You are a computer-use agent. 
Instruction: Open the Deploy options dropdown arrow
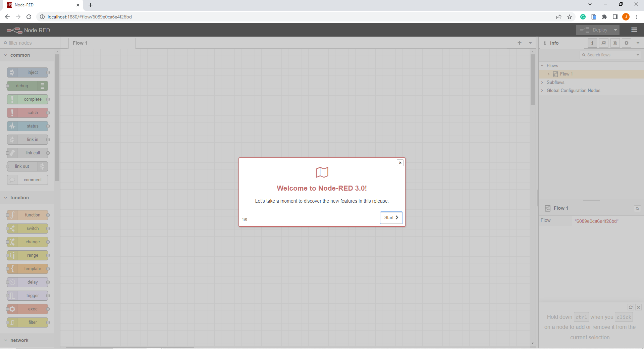615,30
